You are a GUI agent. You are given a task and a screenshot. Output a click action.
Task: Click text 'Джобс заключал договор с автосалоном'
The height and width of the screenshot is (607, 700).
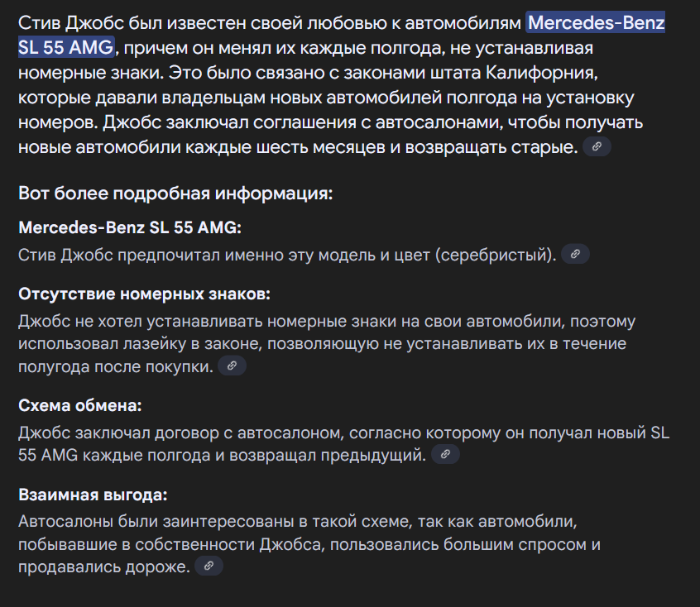tap(181, 433)
